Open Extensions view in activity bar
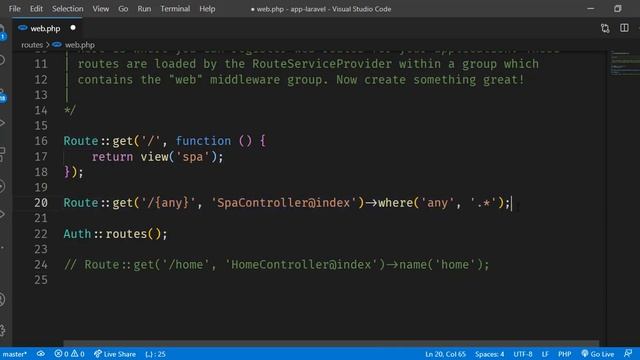The width and height of the screenshot is (640, 360). (x=2, y=154)
